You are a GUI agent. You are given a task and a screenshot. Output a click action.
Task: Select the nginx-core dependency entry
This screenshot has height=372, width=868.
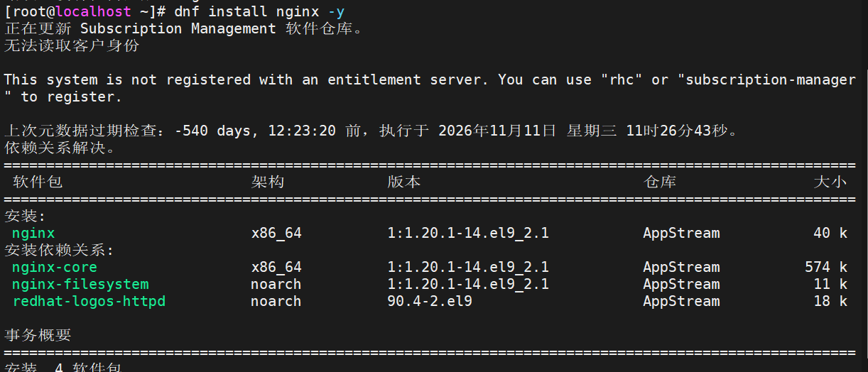(x=55, y=267)
